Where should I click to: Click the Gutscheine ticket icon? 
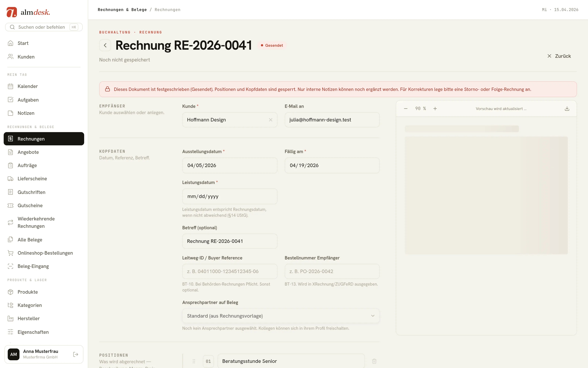pyautogui.click(x=10, y=205)
